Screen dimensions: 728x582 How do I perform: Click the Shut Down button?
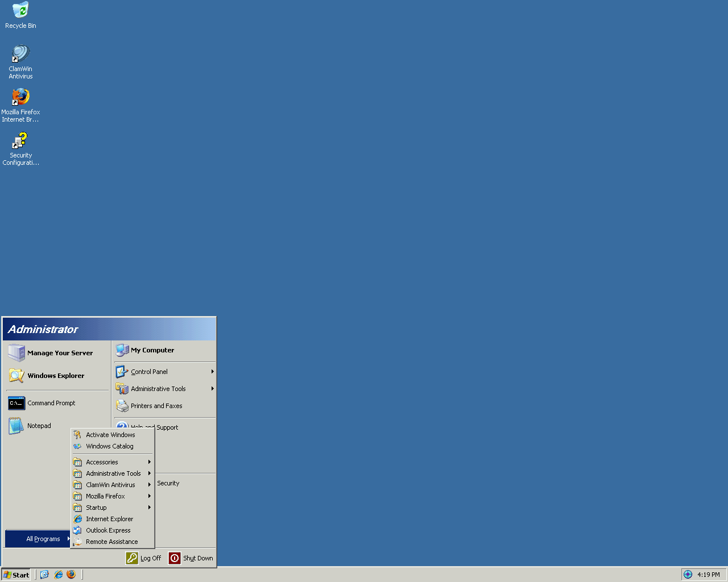(x=191, y=558)
